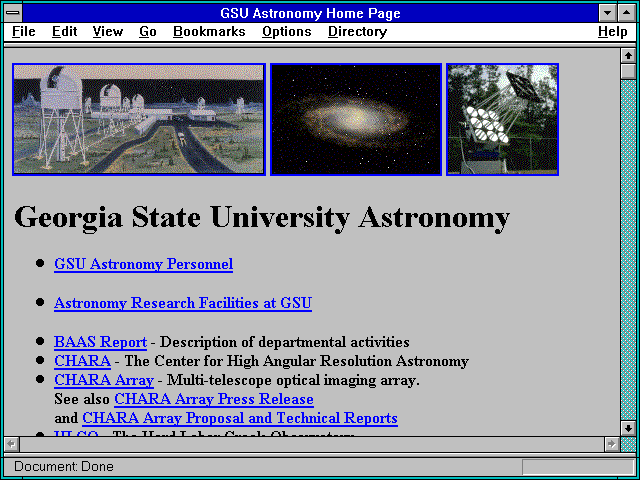This screenshot has width=640, height=480.
Task: Click the spiral galaxy image
Action: coord(356,120)
